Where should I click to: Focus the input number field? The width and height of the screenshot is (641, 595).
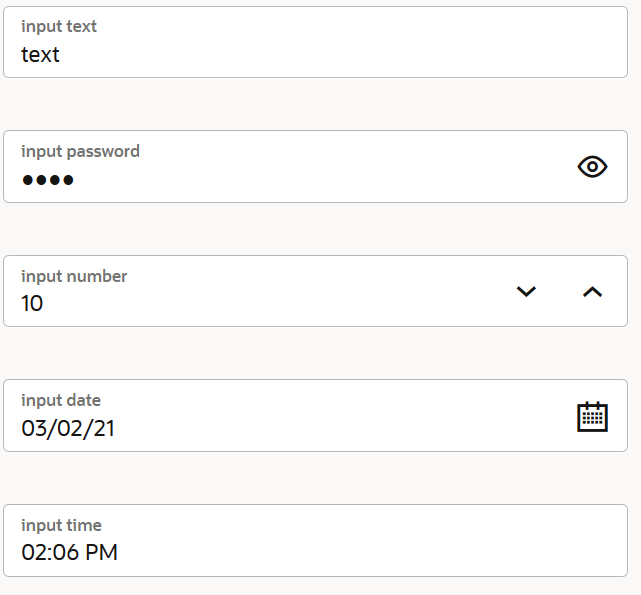(260, 303)
